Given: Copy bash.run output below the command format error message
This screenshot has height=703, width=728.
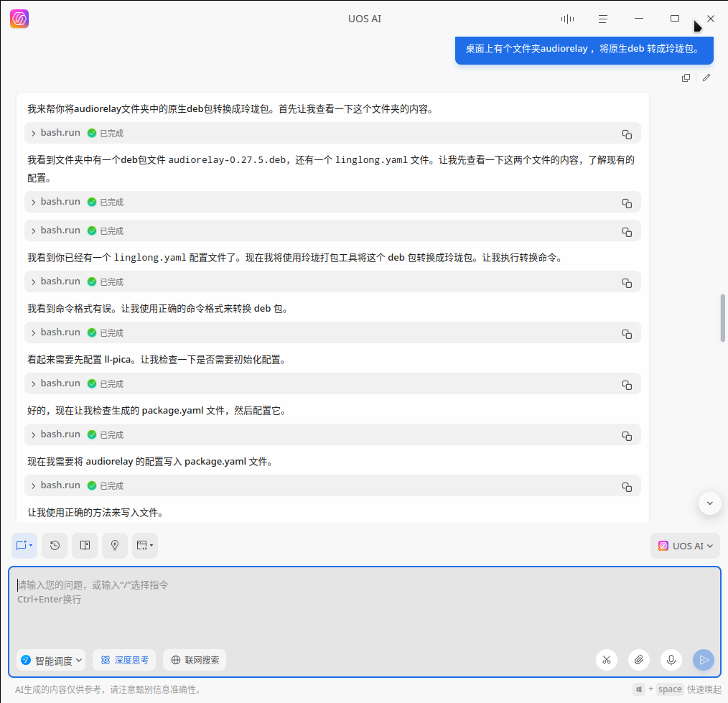Looking at the screenshot, I should click(x=627, y=334).
